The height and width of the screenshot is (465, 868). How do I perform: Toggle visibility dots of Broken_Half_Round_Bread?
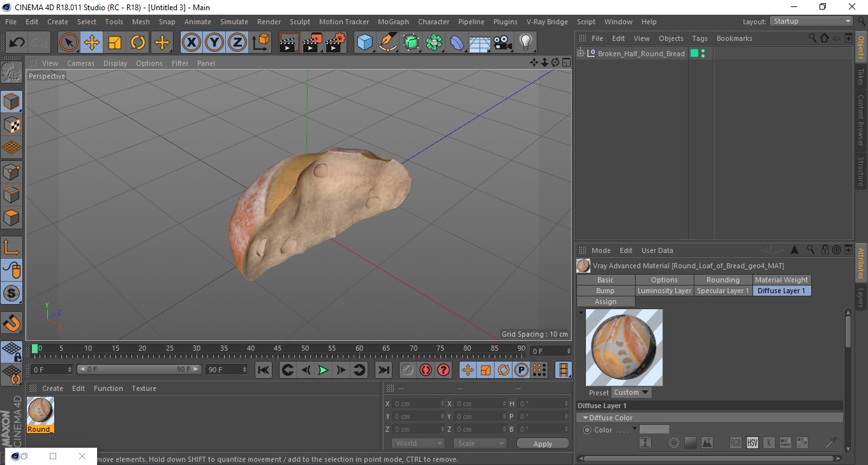(x=703, y=54)
